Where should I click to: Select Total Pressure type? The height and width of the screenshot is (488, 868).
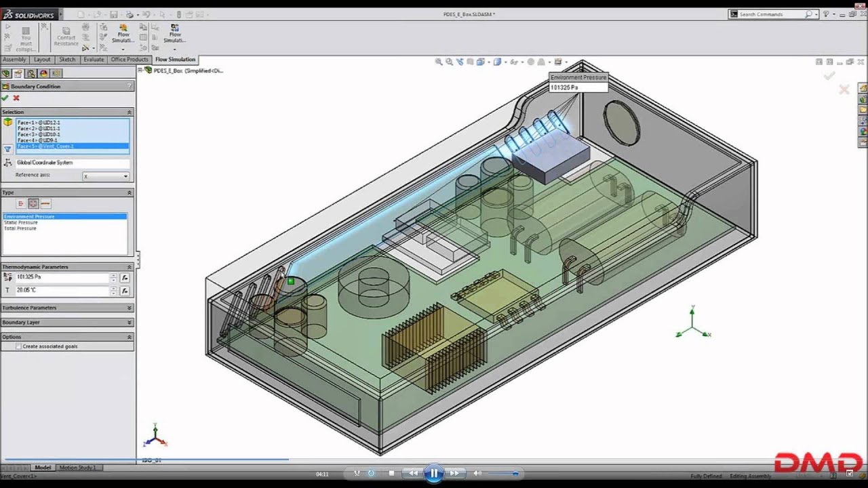tap(64, 228)
